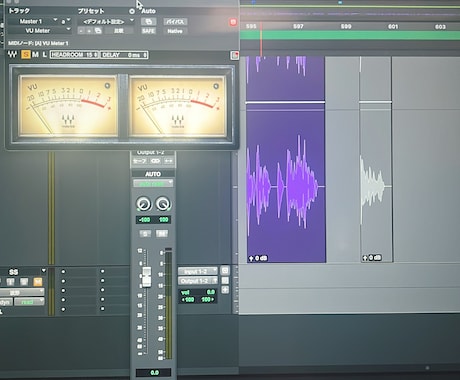Click the right VU meter display
The image size is (460, 380).
(x=178, y=106)
